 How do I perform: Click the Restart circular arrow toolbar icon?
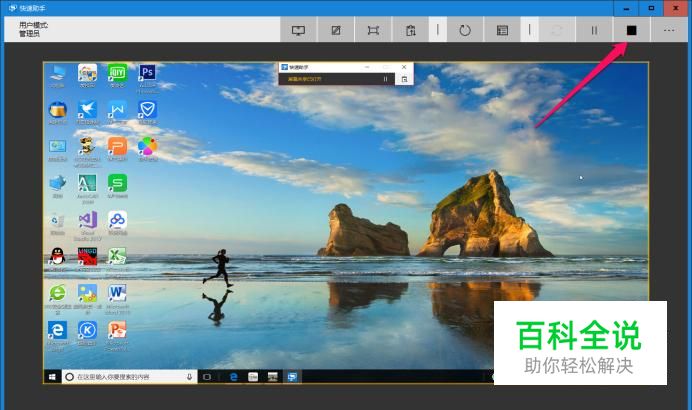(465, 30)
